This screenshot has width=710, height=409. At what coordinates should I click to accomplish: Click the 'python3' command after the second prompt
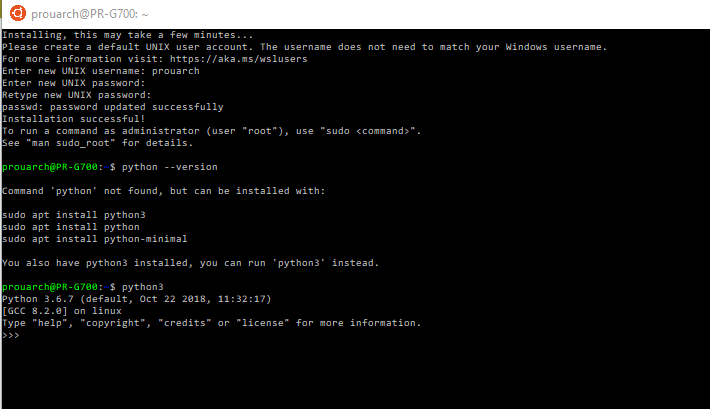click(143, 287)
